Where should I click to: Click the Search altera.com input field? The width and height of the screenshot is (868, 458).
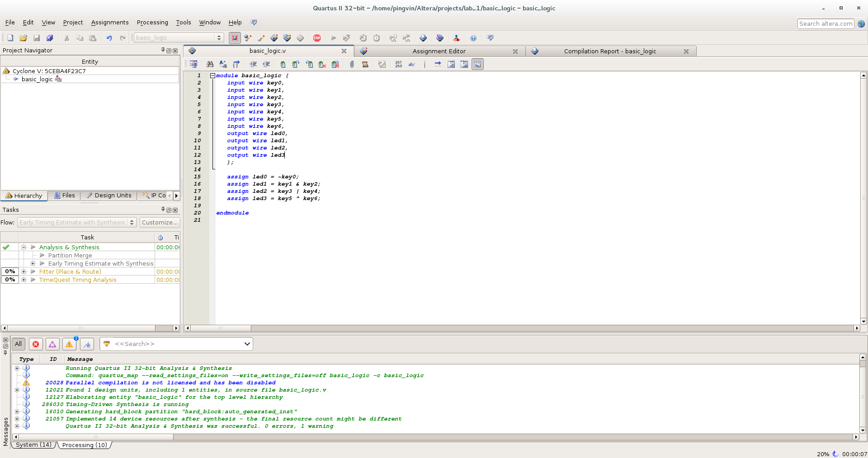pos(826,23)
